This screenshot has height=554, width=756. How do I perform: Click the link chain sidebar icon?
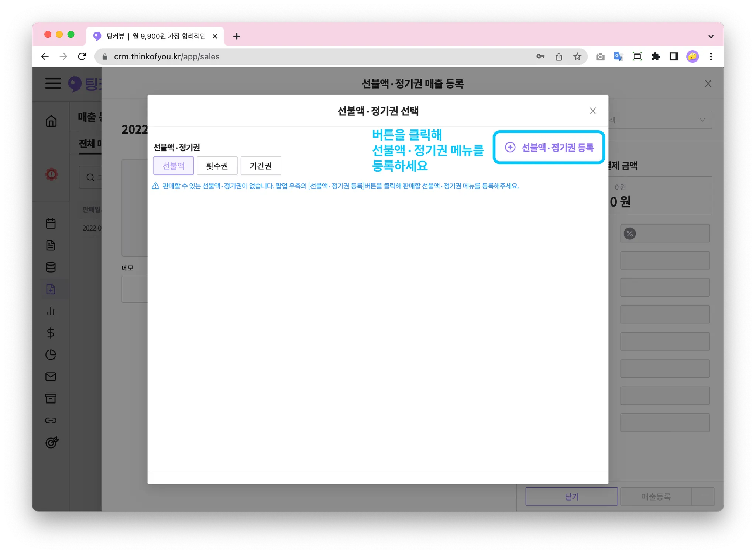pyautogui.click(x=51, y=420)
